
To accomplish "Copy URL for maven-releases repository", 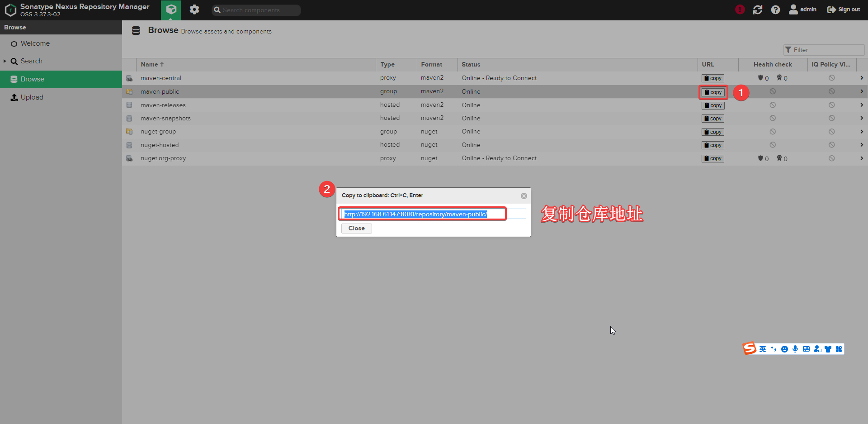I will [x=713, y=105].
